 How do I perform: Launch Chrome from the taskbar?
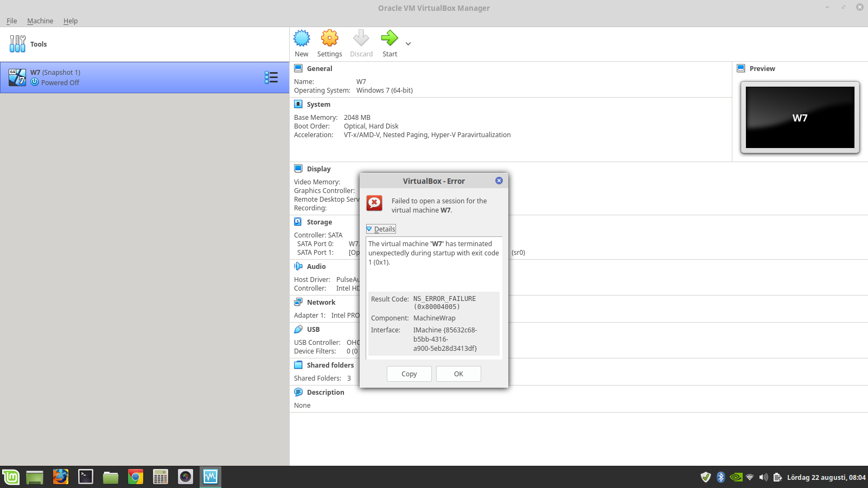136,477
